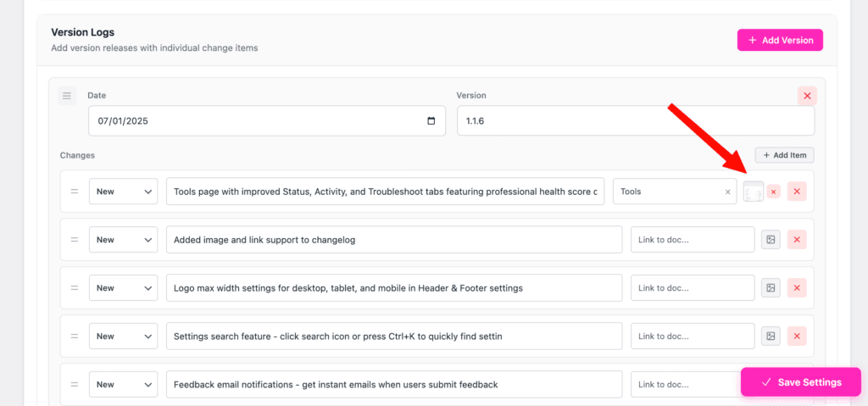
Task: Delete the Tools page change item
Action: (x=797, y=192)
